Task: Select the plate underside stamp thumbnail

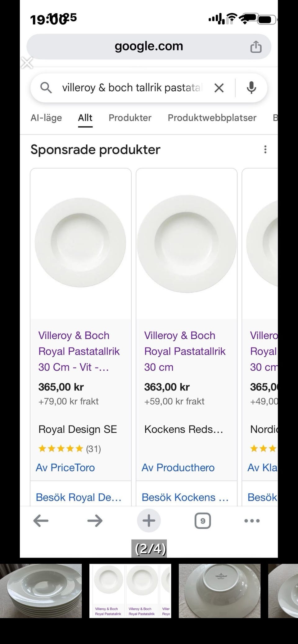Action: tap(219, 591)
